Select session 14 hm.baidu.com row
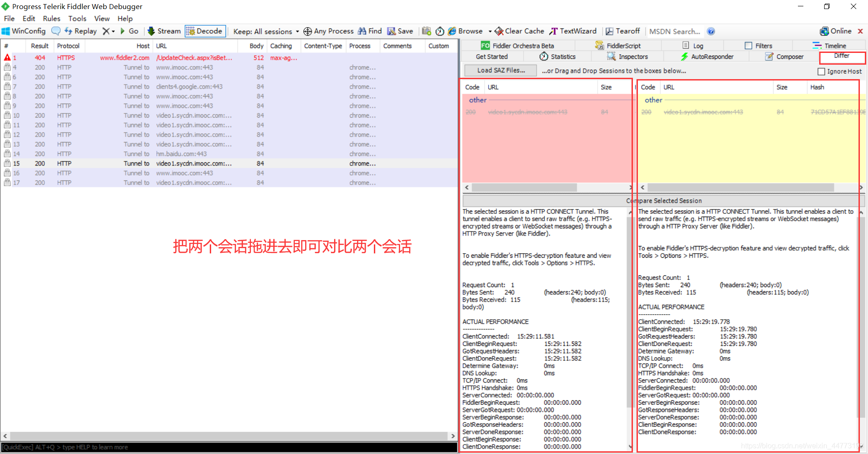Image resolution: width=868 pixels, height=454 pixels. [230, 154]
